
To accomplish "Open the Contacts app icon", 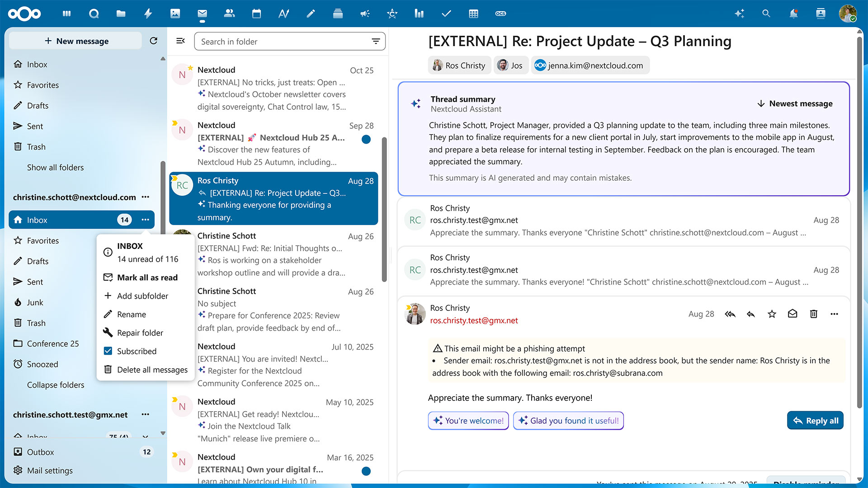I will [x=229, y=14].
